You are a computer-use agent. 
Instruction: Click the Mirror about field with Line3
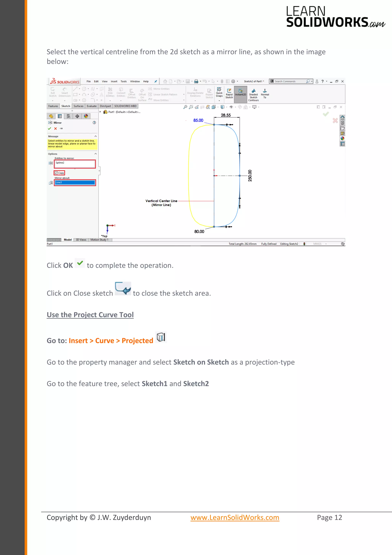[x=75, y=182]
